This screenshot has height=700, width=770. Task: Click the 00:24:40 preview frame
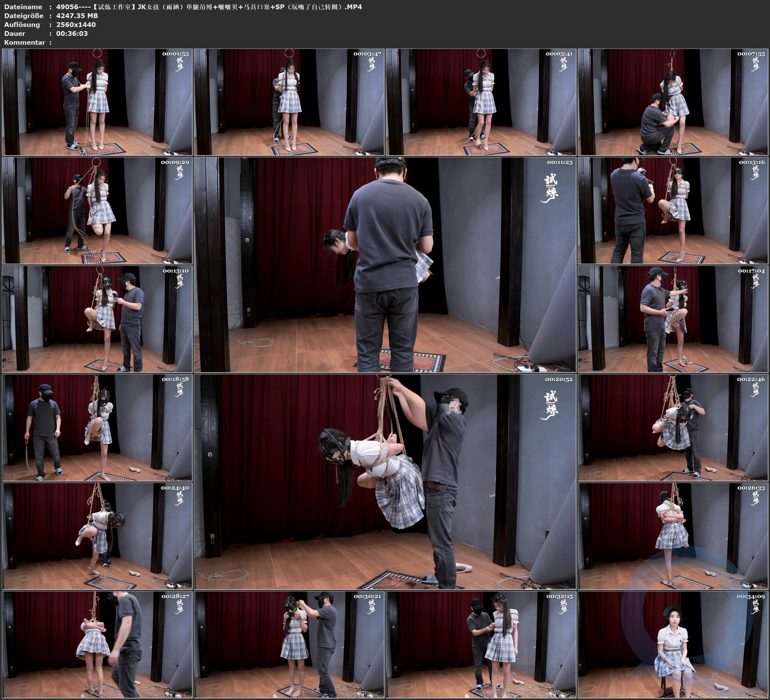97,536
